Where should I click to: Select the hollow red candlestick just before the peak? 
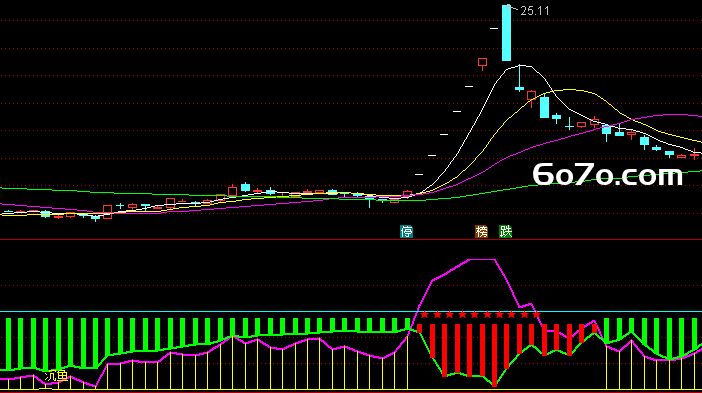tap(482, 63)
